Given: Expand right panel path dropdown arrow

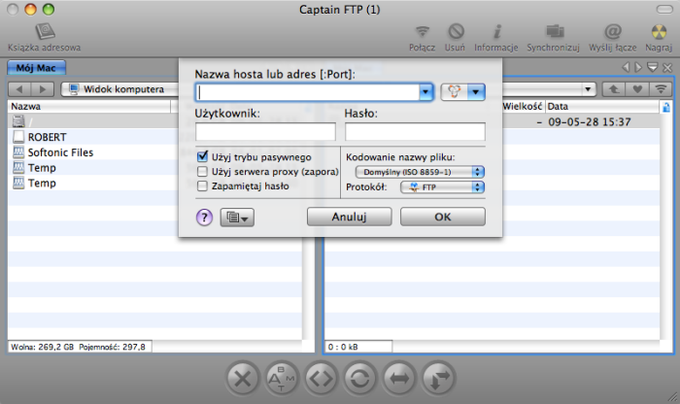Looking at the screenshot, I should pyautogui.click(x=588, y=89).
